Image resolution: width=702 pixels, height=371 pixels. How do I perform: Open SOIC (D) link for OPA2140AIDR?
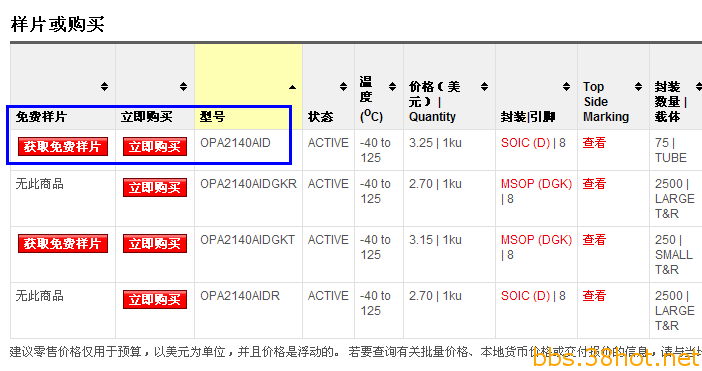[525, 296]
